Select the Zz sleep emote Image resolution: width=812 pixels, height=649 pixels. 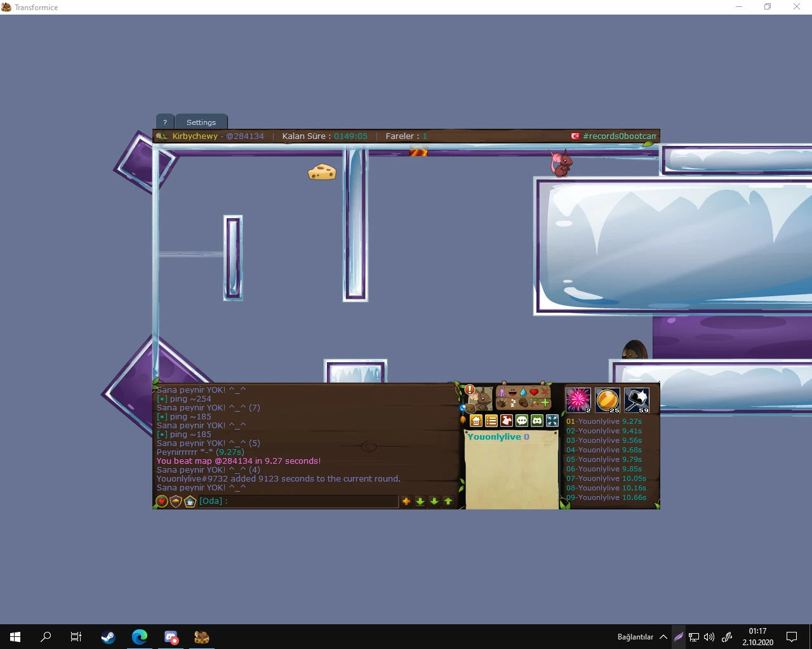tap(512, 403)
